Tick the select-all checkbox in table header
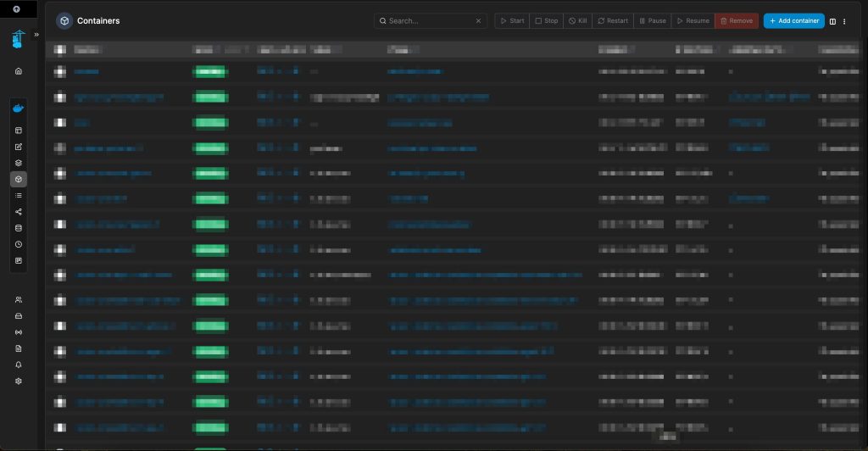The width and height of the screenshot is (868, 451). tap(60, 50)
